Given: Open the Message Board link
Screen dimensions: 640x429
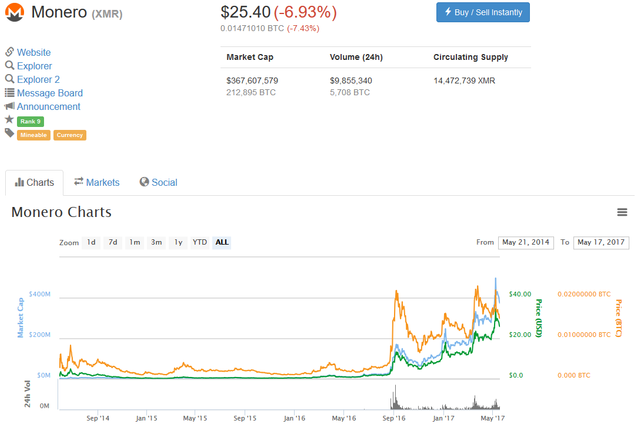Looking at the screenshot, I should click(x=50, y=93).
